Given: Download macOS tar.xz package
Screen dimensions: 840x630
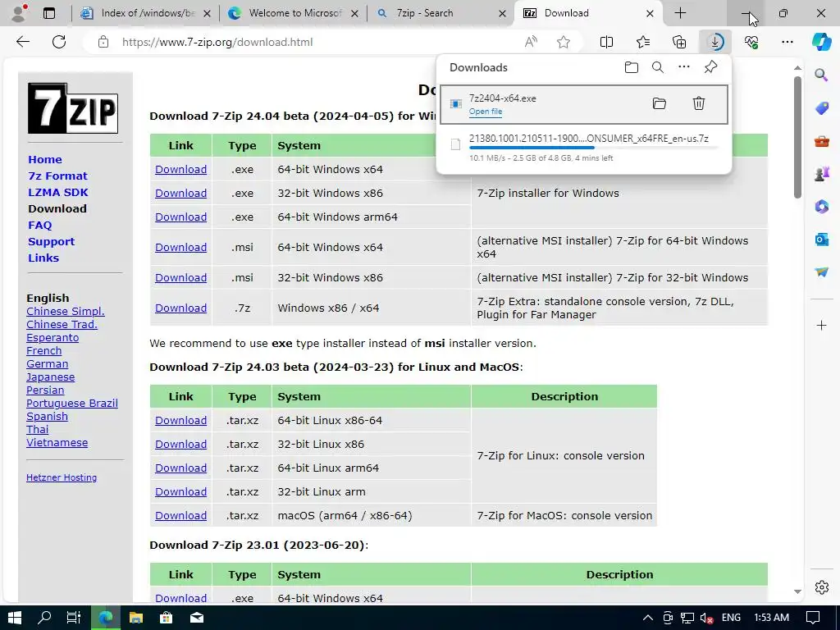Looking at the screenshot, I should 180,515.
